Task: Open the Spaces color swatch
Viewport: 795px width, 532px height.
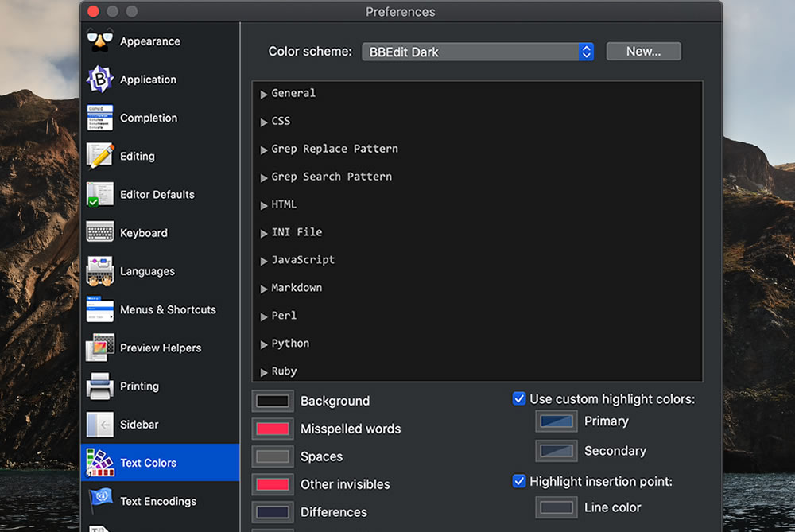Action: click(273, 456)
